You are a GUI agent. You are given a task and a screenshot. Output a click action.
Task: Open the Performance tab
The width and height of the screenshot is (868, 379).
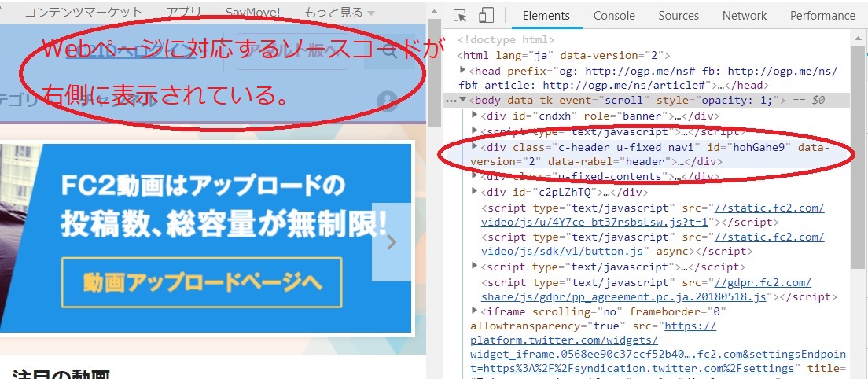pyautogui.click(x=822, y=16)
